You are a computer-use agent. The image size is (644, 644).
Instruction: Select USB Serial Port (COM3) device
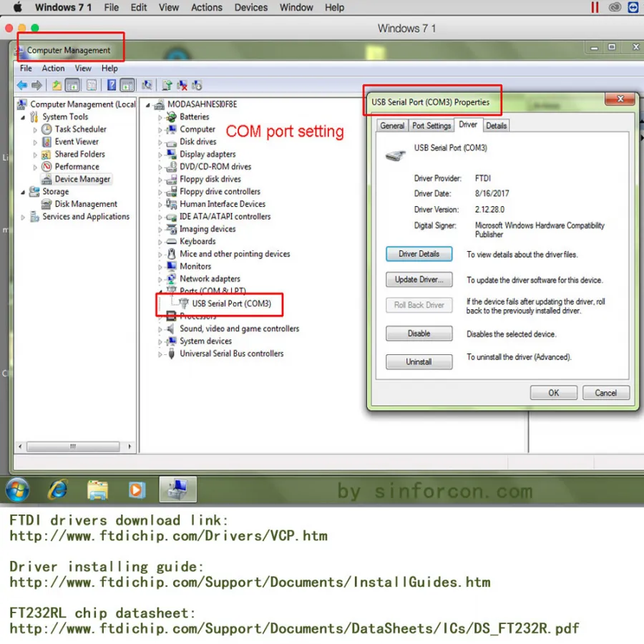[231, 303]
